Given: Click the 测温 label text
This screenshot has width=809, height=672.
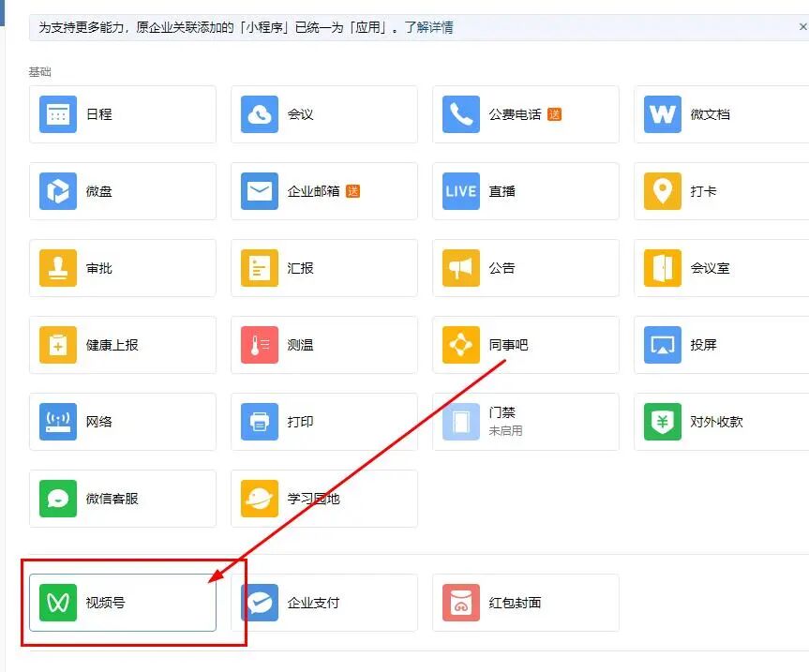Looking at the screenshot, I should [300, 345].
